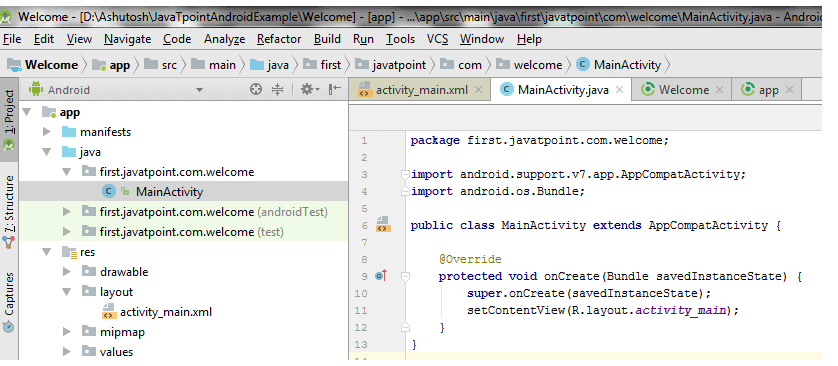
Task: Fold the onCreate method at line 9
Action: click(x=405, y=276)
